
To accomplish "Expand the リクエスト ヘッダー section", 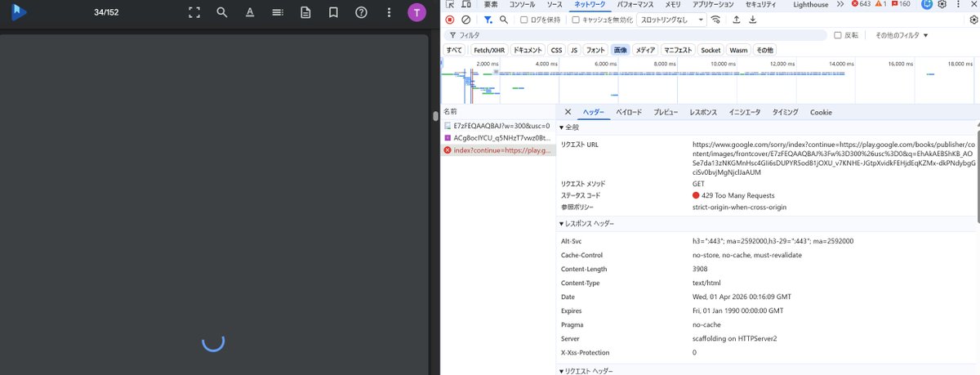I will point(586,371).
